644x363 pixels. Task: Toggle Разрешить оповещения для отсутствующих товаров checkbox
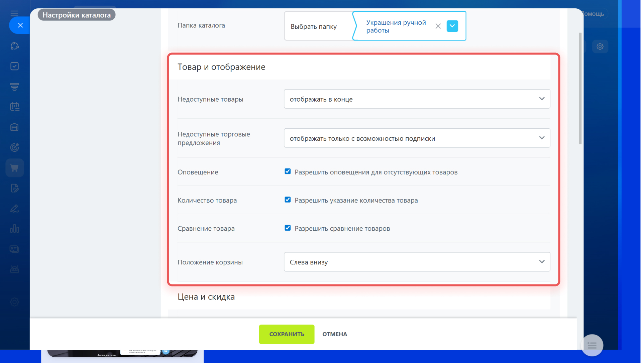[288, 171]
